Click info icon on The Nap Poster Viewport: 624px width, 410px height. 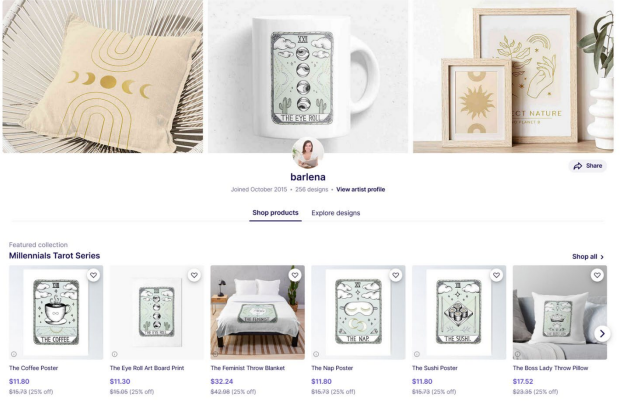[316, 354]
